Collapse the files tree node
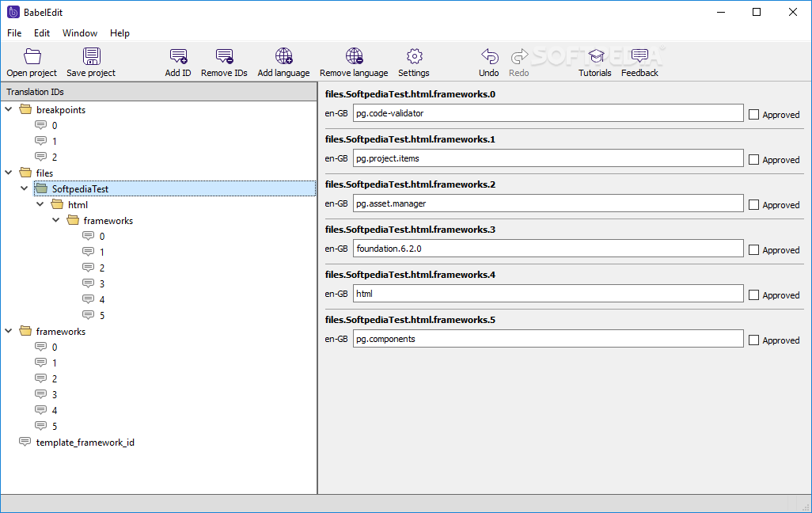 tap(9, 173)
